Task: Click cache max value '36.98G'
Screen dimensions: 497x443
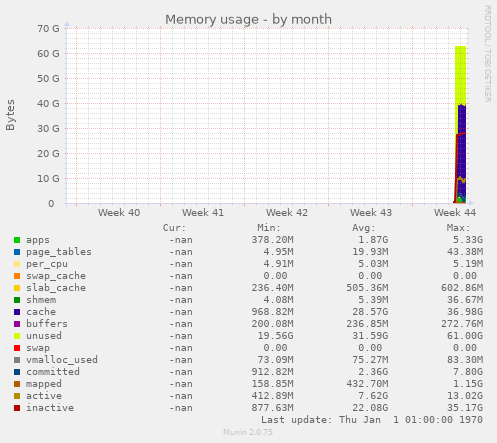Action: click(465, 312)
